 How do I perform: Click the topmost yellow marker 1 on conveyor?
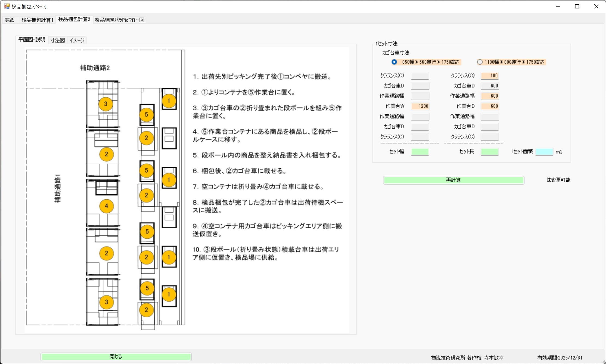(x=169, y=101)
